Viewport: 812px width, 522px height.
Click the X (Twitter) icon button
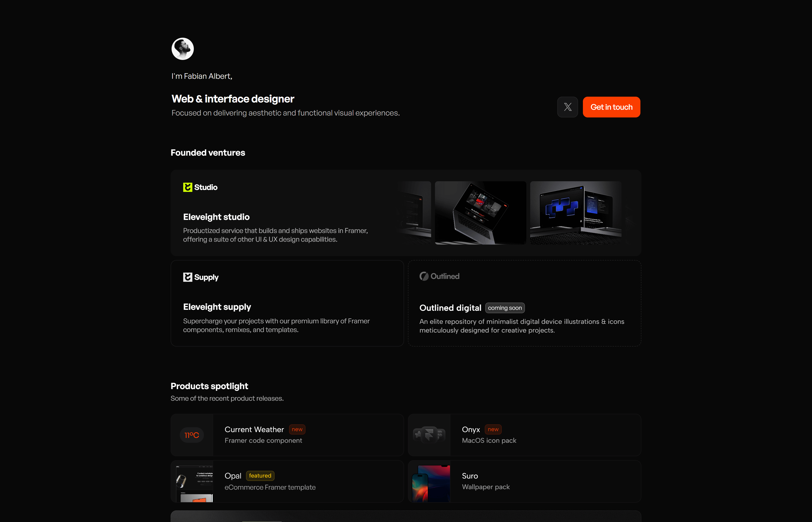click(x=567, y=107)
